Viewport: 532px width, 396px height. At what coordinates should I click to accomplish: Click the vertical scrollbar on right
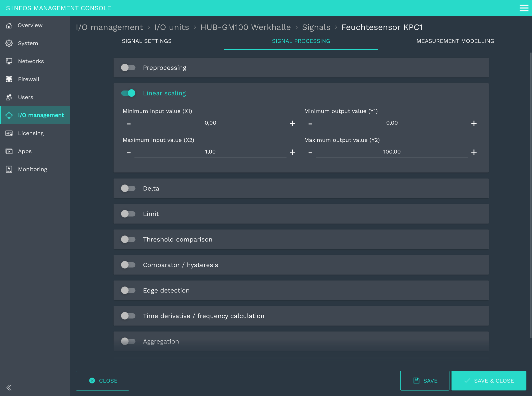coord(531,195)
